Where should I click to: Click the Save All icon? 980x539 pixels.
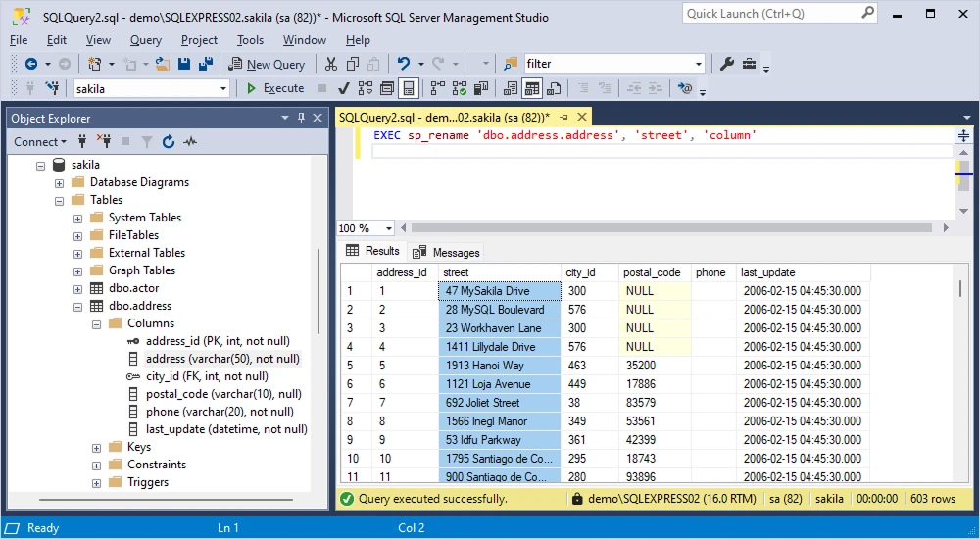click(205, 64)
